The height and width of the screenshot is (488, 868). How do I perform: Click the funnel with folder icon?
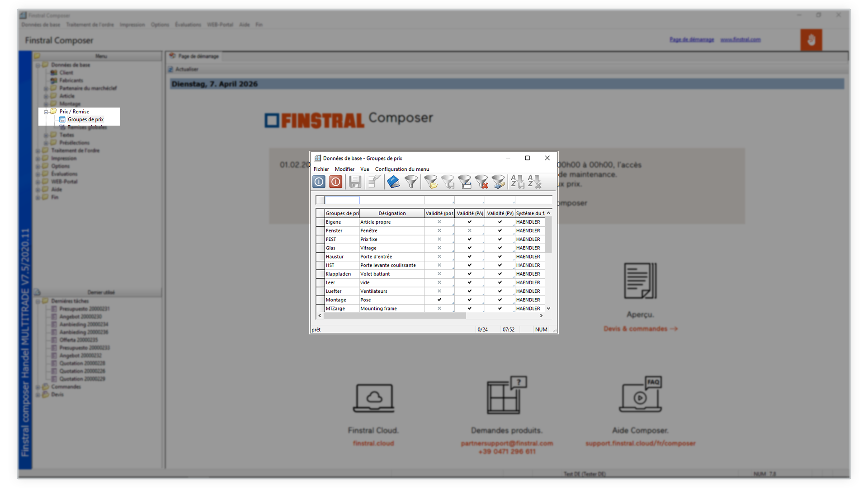coord(431,182)
